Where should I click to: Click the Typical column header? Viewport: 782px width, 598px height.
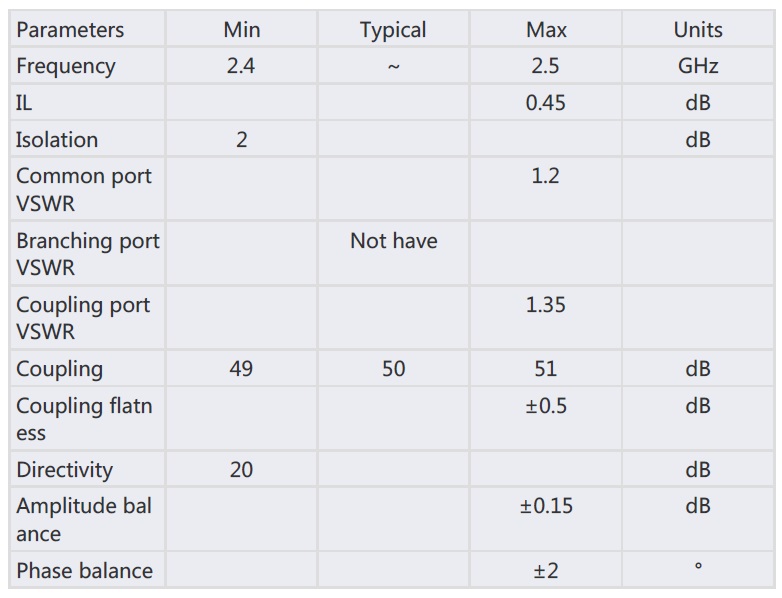pos(393,30)
